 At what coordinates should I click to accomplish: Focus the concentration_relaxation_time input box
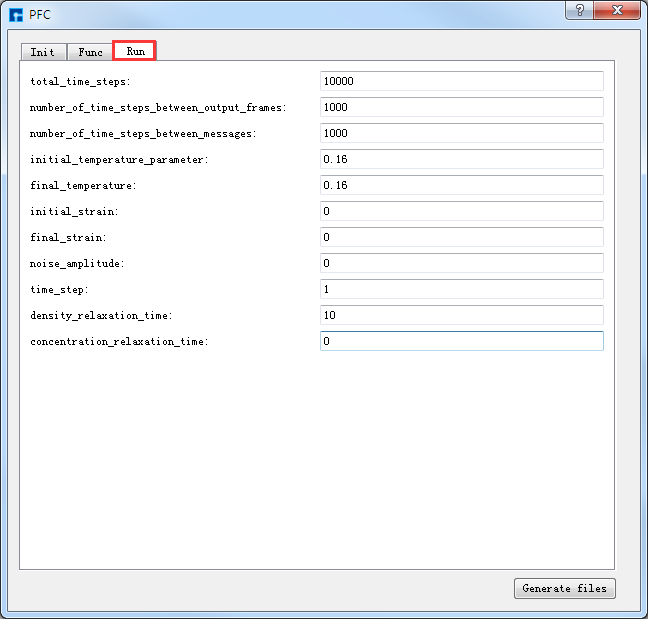click(461, 341)
